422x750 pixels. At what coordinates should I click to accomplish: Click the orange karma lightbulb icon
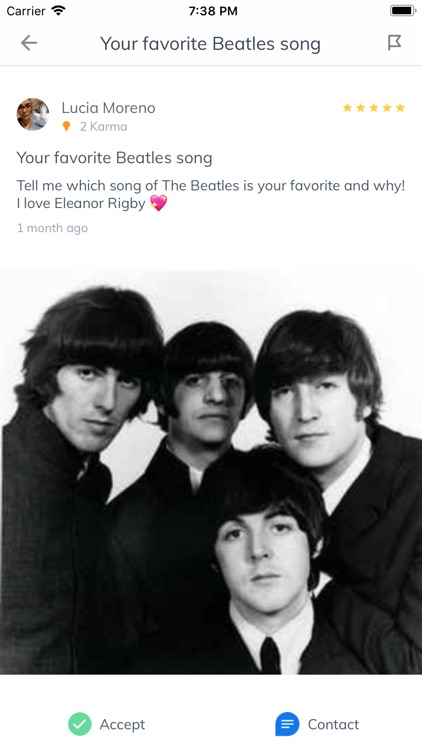point(67,126)
